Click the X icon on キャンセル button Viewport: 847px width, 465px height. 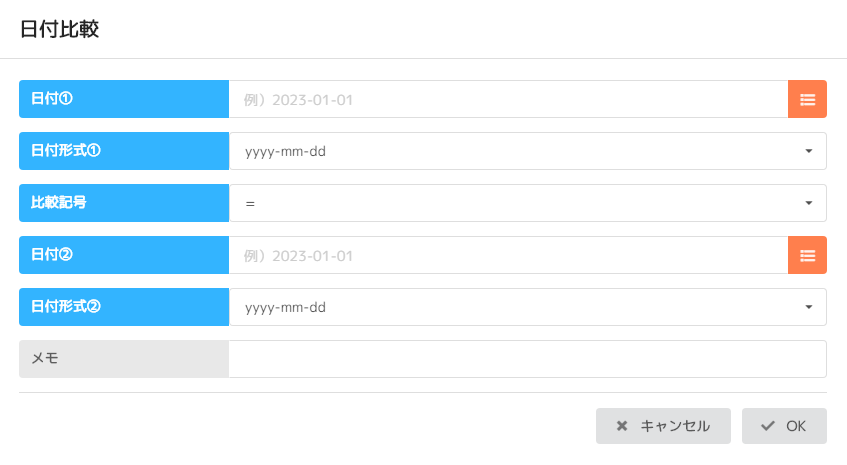pyautogui.click(x=622, y=426)
